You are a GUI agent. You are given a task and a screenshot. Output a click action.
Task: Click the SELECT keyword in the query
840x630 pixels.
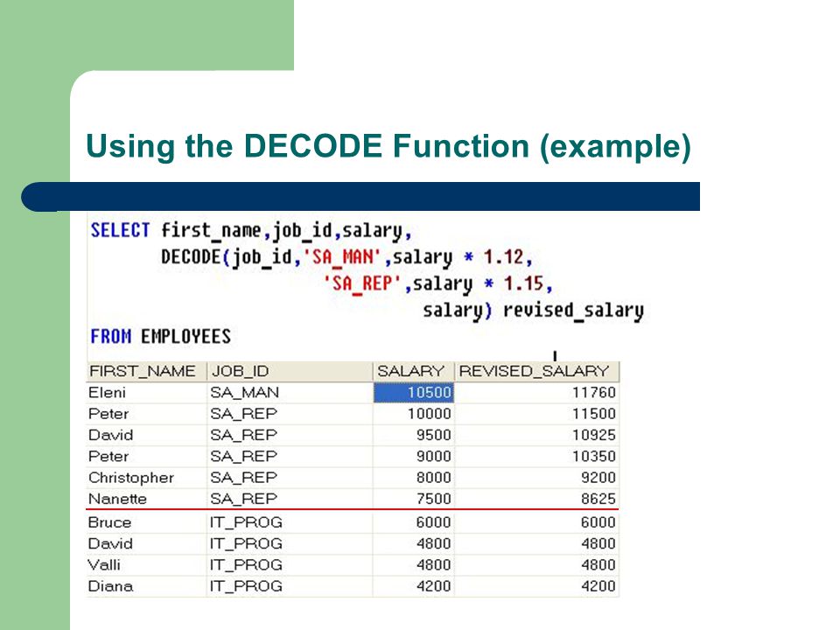pyautogui.click(x=120, y=230)
